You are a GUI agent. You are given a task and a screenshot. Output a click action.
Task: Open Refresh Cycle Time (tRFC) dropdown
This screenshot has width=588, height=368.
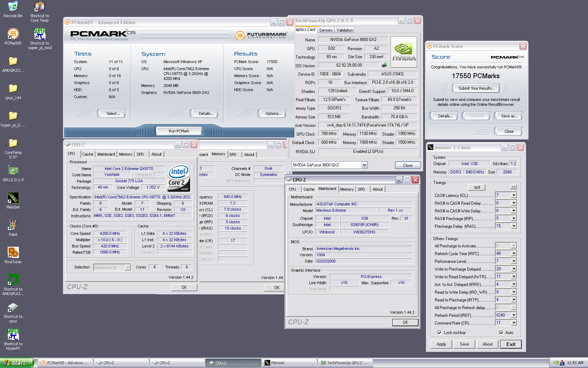coord(514,253)
